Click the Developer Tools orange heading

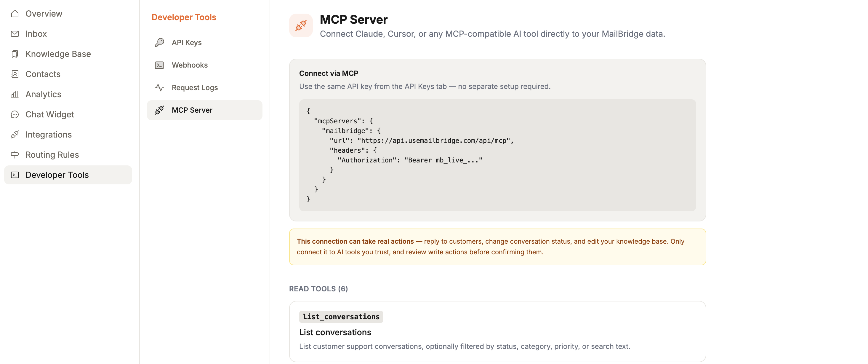(x=184, y=17)
